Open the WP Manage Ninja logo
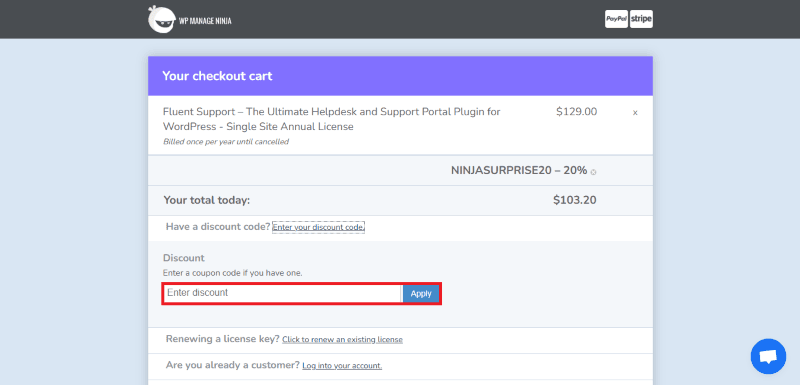This screenshot has width=800, height=385. point(190,20)
